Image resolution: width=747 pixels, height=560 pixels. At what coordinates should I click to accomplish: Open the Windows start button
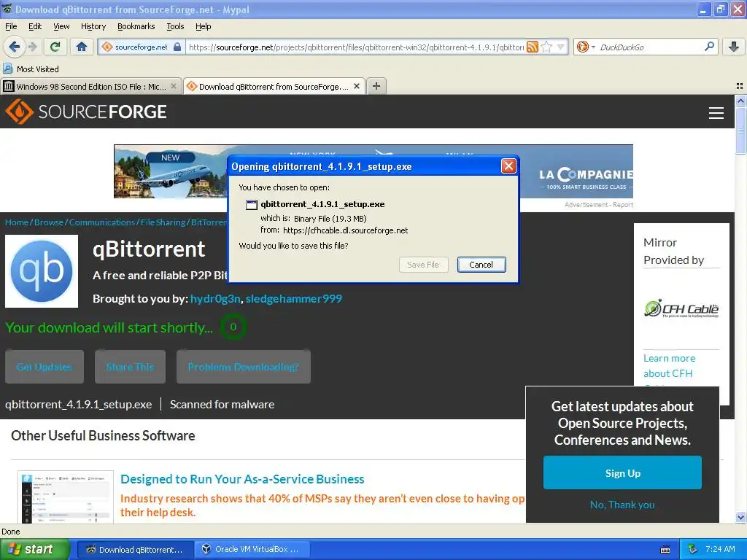point(34,549)
